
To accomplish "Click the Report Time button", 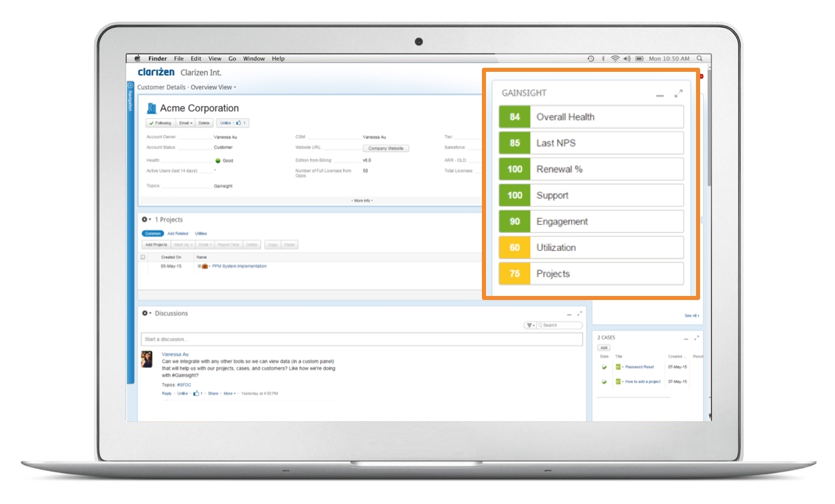I will tap(229, 245).
